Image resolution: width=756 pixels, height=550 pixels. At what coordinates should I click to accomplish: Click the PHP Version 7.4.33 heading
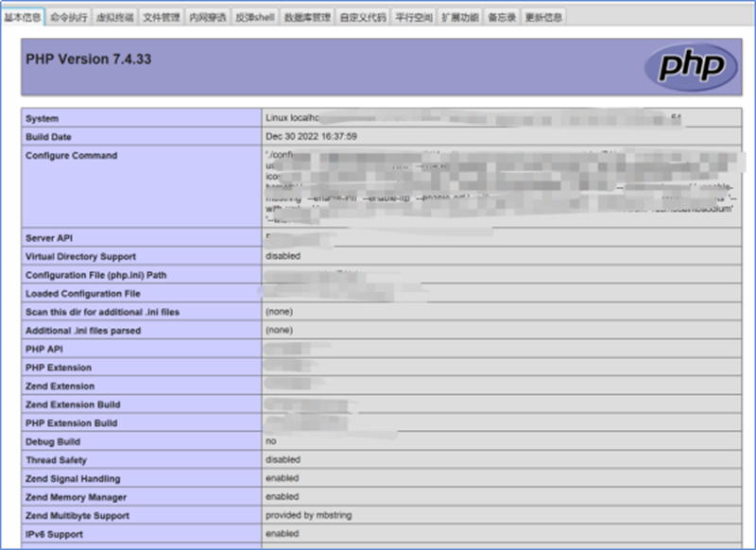[88, 60]
